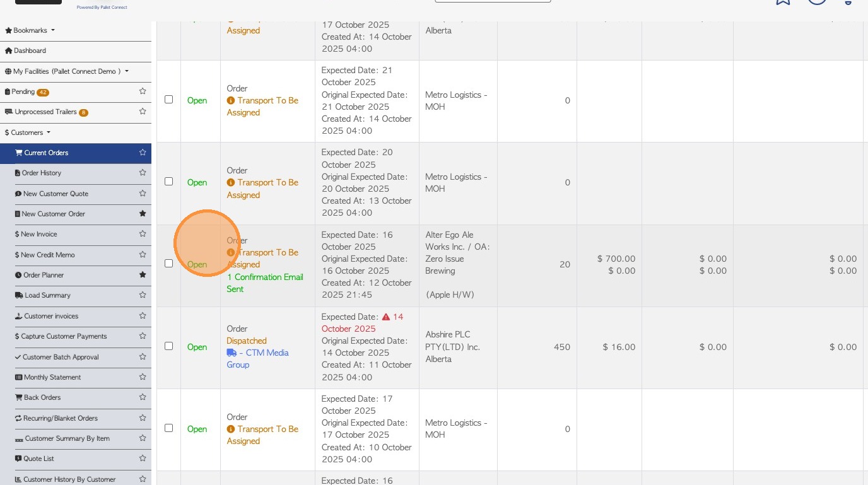The width and height of the screenshot is (868, 485).
Task: Click the truck icon beside CTM Media Group
Action: (232, 353)
